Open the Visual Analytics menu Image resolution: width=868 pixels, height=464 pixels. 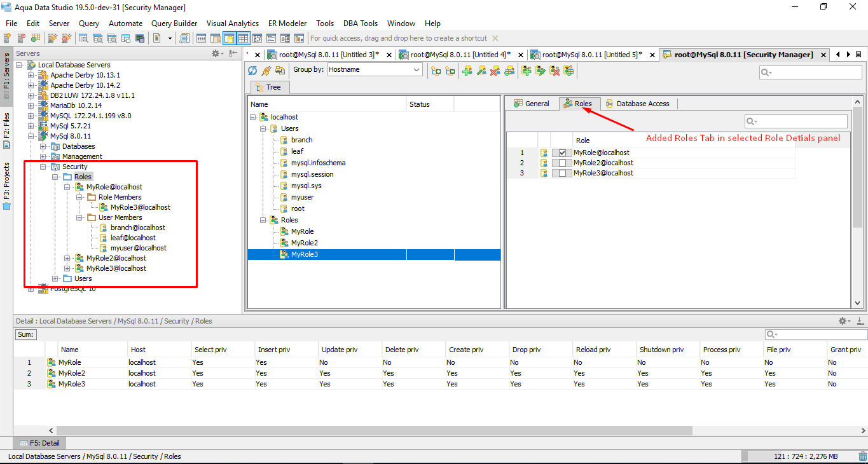pyautogui.click(x=233, y=24)
